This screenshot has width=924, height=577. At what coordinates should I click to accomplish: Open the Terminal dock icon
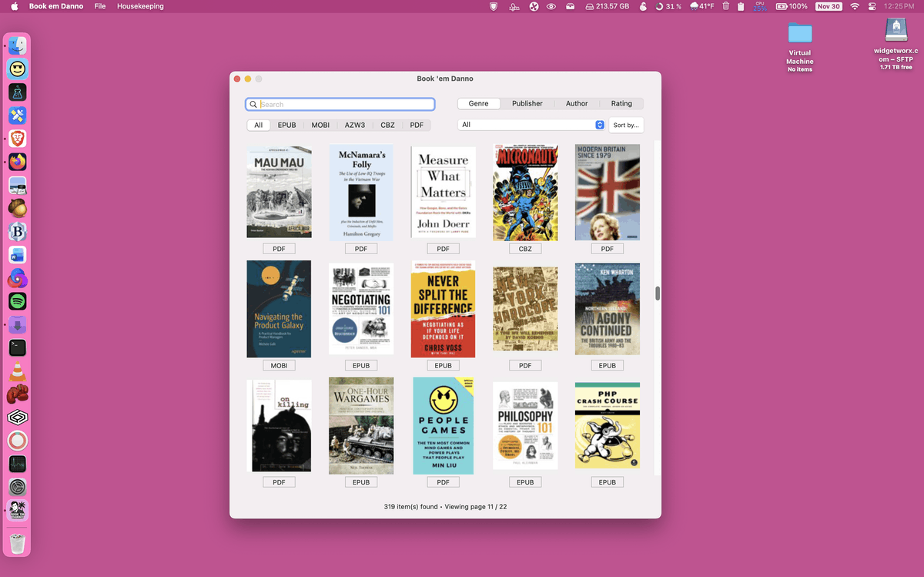click(17, 347)
